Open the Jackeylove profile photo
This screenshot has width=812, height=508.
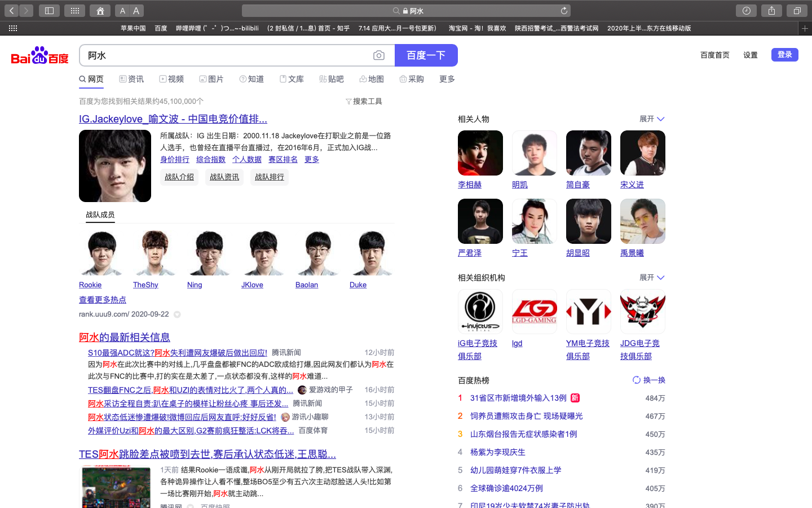(115, 166)
